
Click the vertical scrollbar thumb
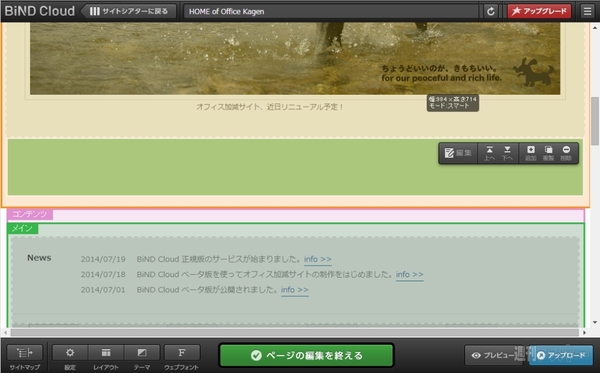[595, 121]
